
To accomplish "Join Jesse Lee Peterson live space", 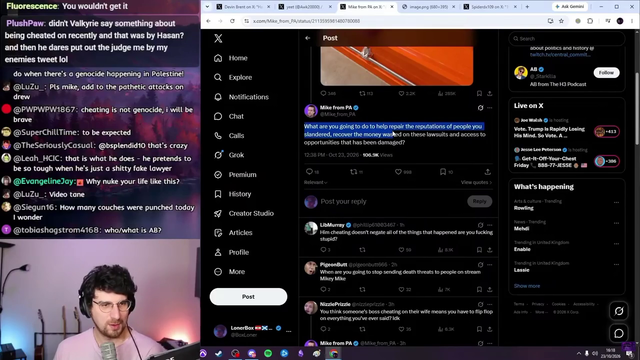I will tap(607, 161).
